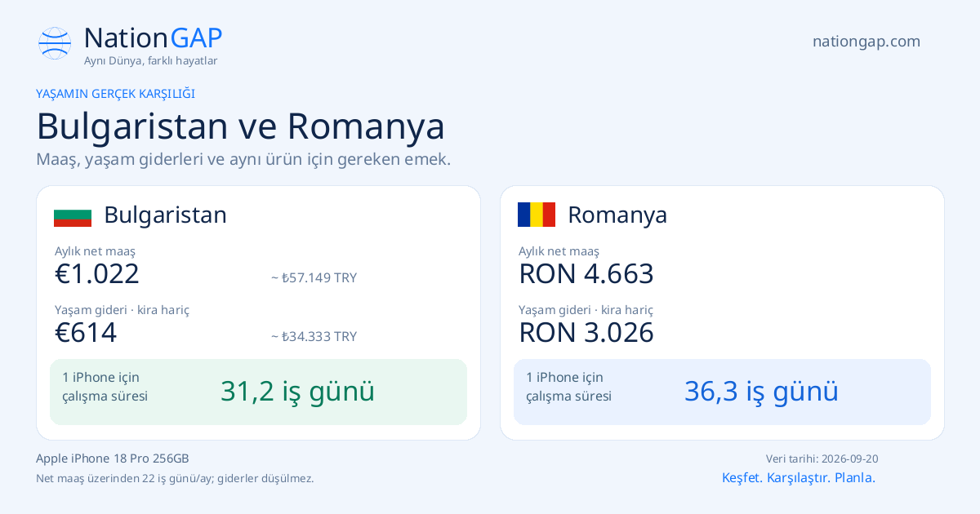Click the 'Apple iPhone 18 Pro 256GB' text
This screenshot has height=514, width=980.
(113, 459)
